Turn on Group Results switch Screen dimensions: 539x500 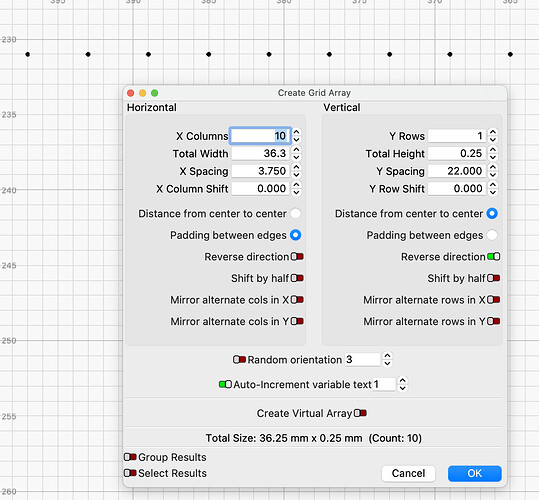point(130,457)
